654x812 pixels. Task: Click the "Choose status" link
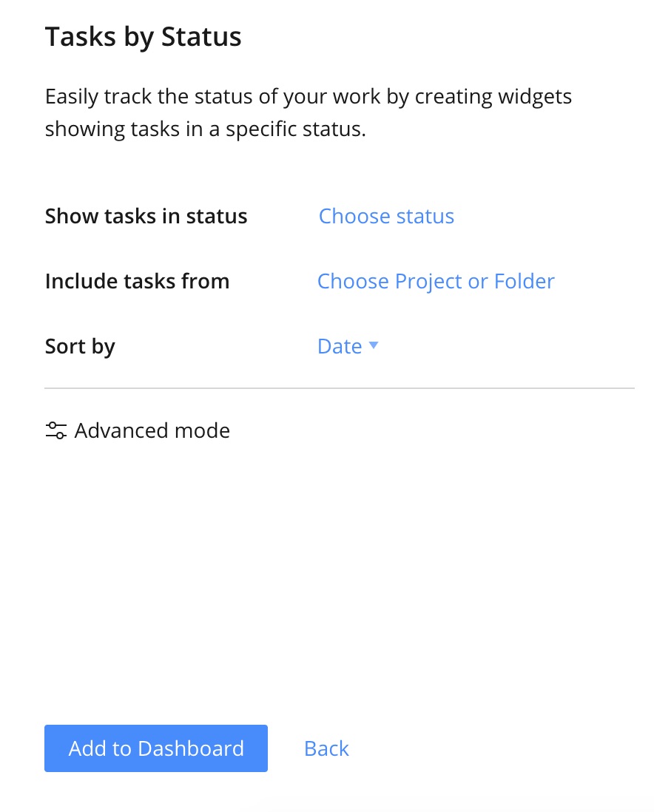click(386, 216)
